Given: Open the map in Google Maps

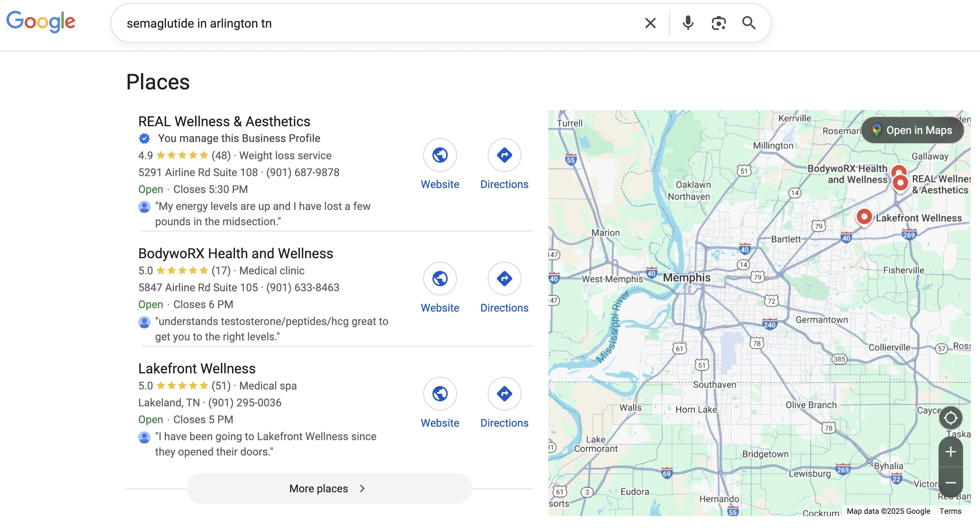Looking at the screenshot, I should click(912, 130).
